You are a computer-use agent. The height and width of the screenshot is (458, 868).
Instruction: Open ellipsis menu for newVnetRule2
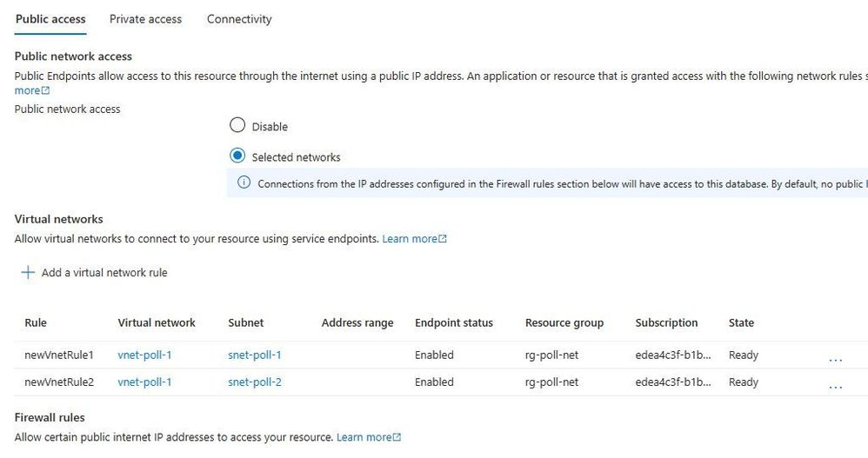pyautogui.click(x=835, y=384)
